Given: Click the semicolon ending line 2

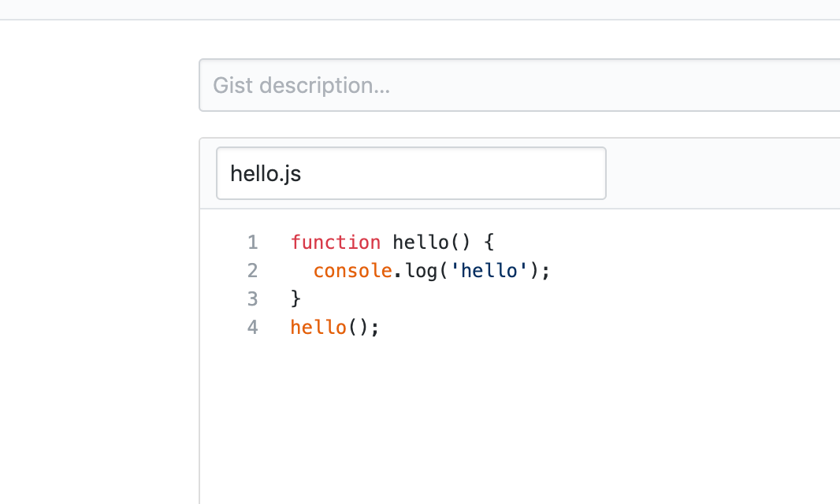Looking at the screenshot, I should click(x=545, y=270).
